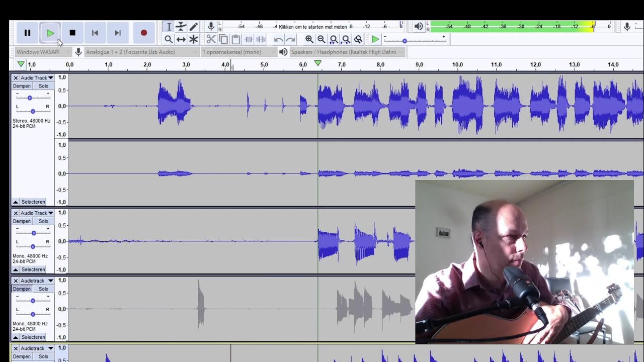The image size is (644, 362).
Task: Skip to start of project
Action: (x=95, y=33)
